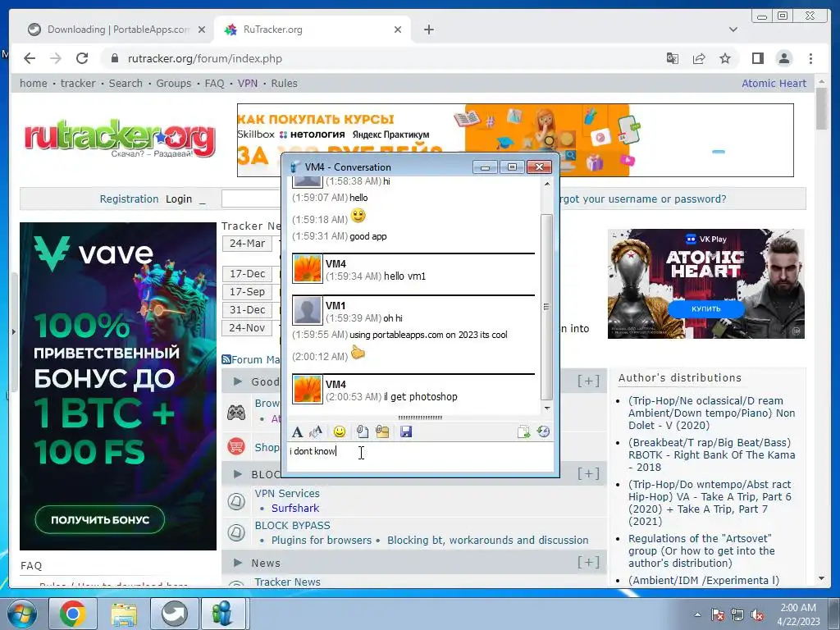840x630 pixels.
Task: Reload the RuTracker page
Action: point(82,58)
